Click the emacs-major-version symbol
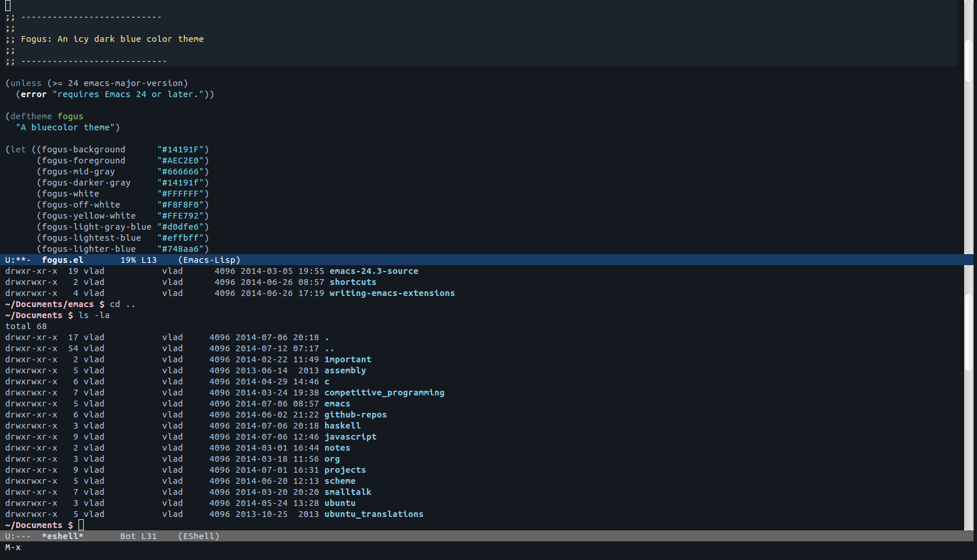Image resolution: width=977 pixels, height=560 pixels. (x=133, y=83)
